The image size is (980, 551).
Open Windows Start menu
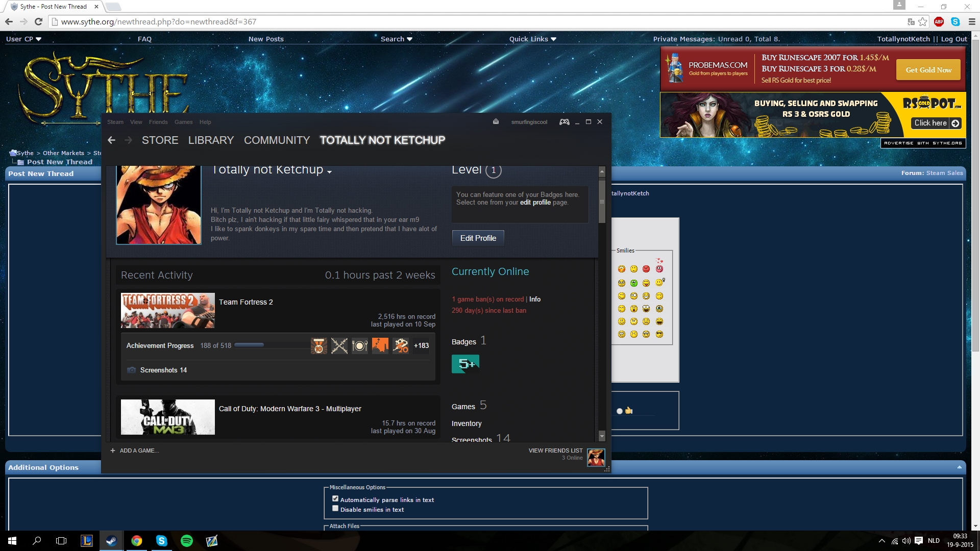point(12,541)
